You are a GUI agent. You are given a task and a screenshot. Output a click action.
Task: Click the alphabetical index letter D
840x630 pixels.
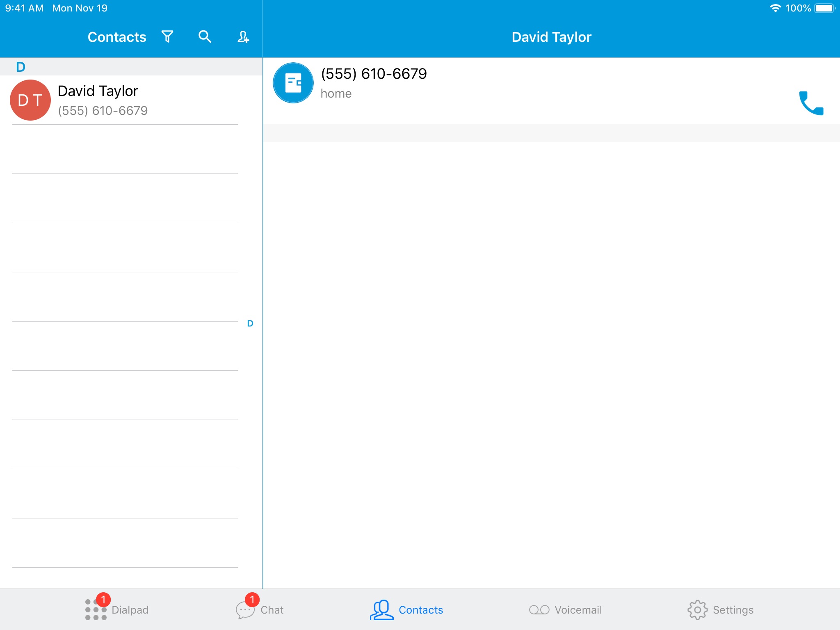250,323
